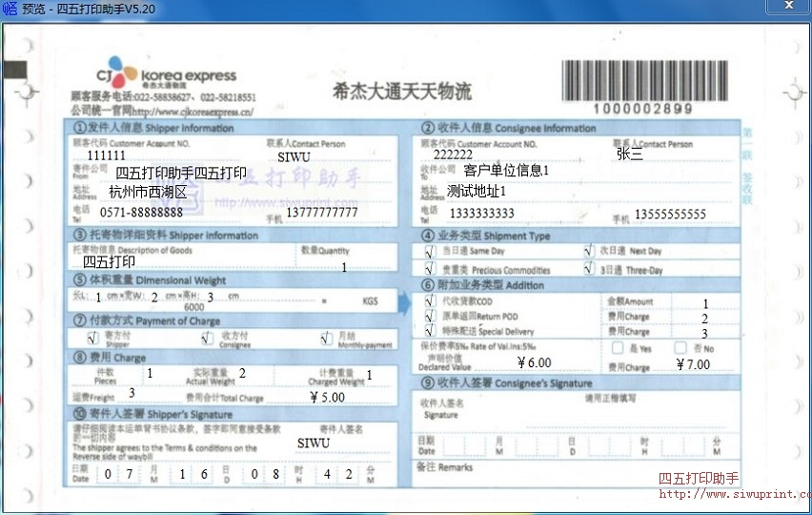Click the app icon in the title bar

[x=10, y=9]
